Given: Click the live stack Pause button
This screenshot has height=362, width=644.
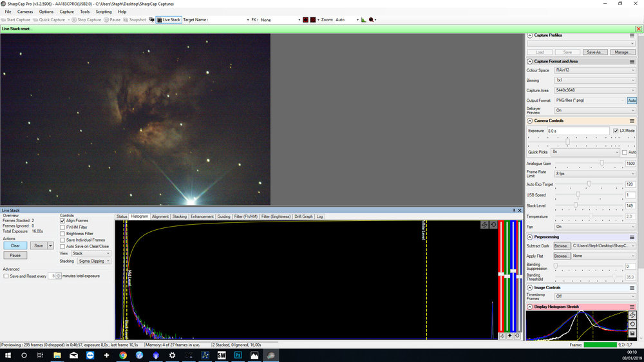Looking at the screenshot, I should tap(15, 256).
